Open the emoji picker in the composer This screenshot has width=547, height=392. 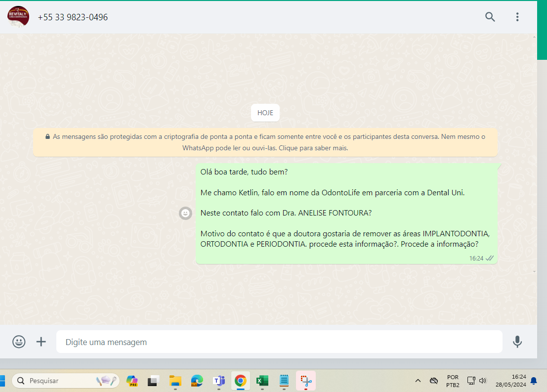[19, 342]
